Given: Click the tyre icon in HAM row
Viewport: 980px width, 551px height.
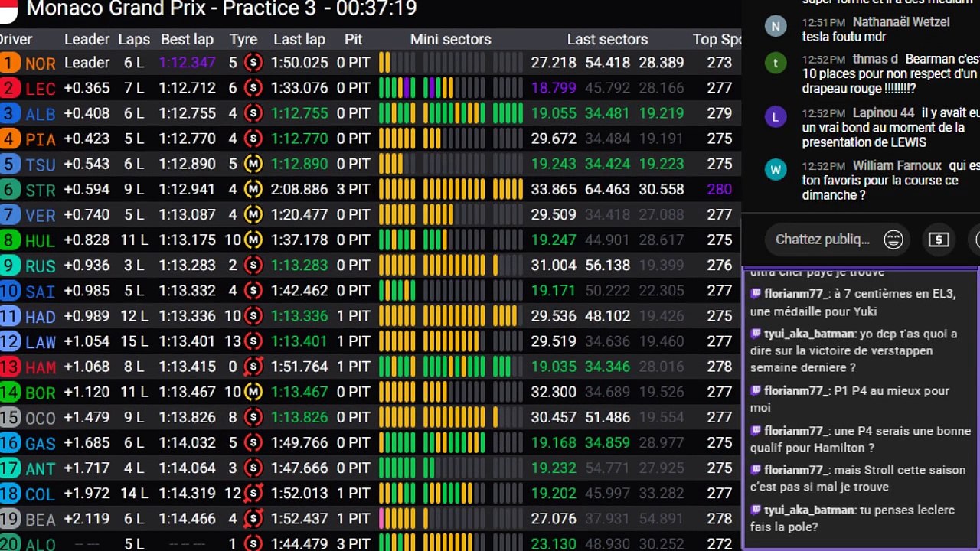Looking at the screenshot, I should click(253, 367).
